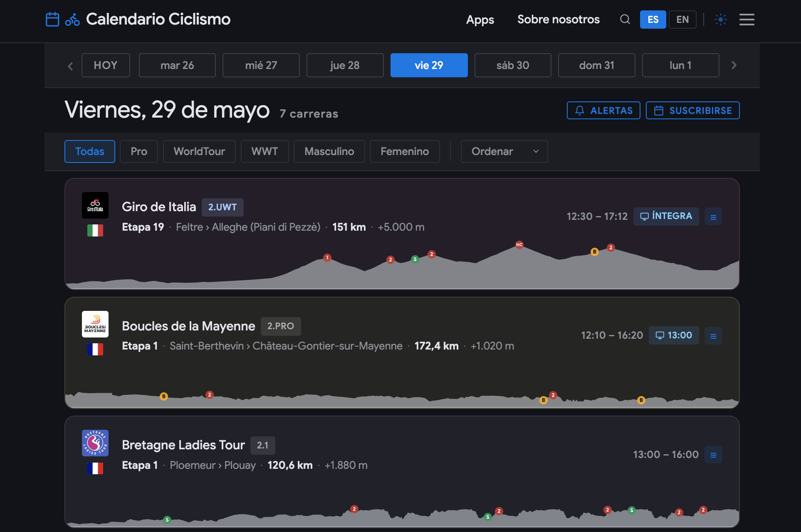Image resolution: width=801 pixels, height=532 pixels.
Task: Select the vie 29 date tab
Action: [x=429, y=65]
